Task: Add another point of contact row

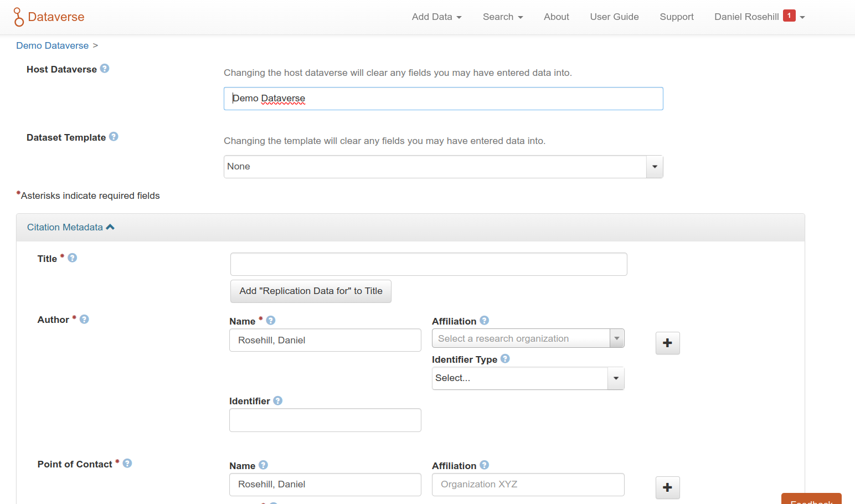Action: pyautogui.click(x=667, y=487)
